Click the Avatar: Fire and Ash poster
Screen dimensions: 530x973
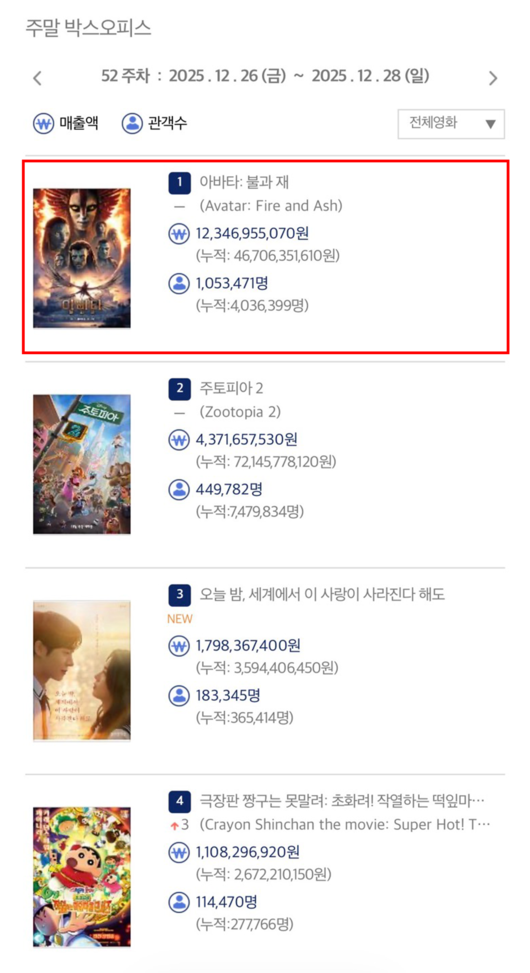coord(82,258)
